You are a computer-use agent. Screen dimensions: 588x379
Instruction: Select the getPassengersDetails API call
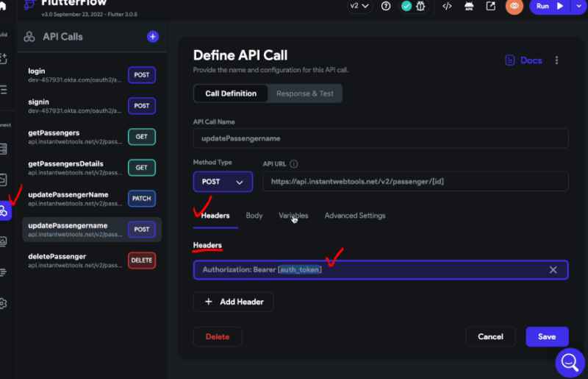(x=92, y=168)
